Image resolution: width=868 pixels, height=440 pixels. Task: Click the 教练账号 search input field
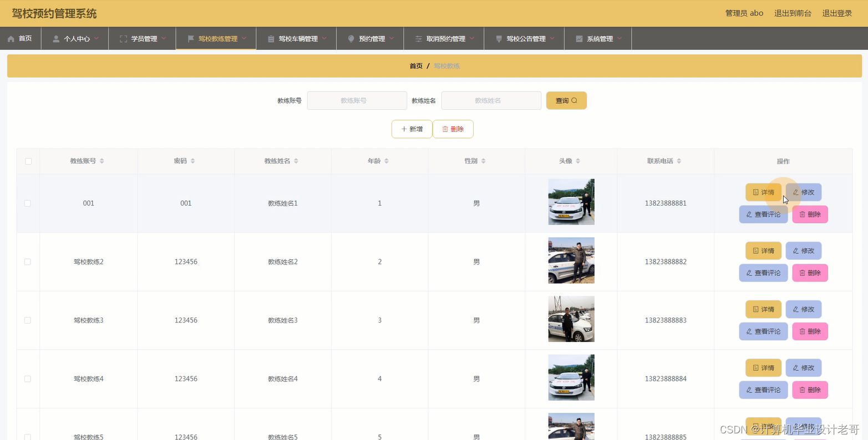[357, 100]
